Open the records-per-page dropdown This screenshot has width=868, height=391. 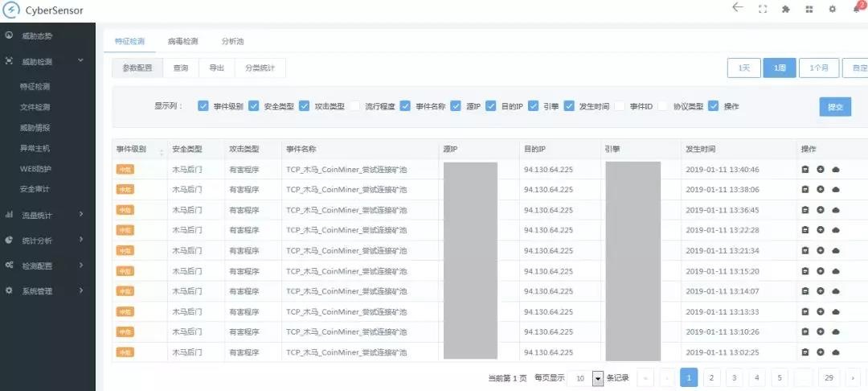pyautogui.click(x=597, y=378)
